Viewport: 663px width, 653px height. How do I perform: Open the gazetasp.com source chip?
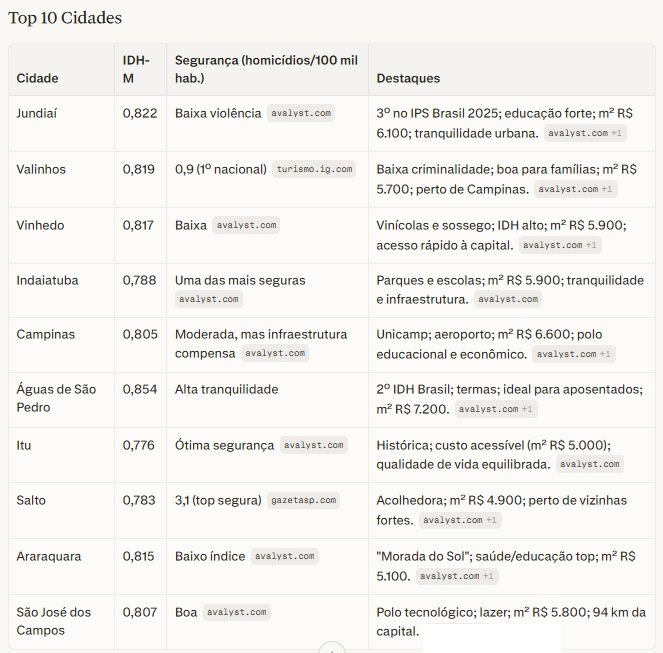pyautogui.click(x=303, y=500)
